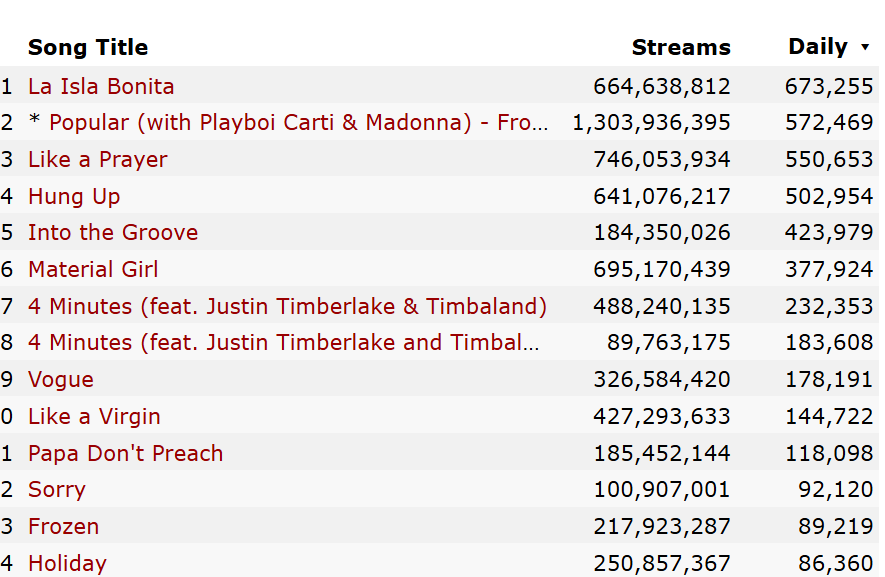The image size is (885, 577).
Task: Open the truncated 4 Minutes and Timbal… link
Action: point(283,343)
